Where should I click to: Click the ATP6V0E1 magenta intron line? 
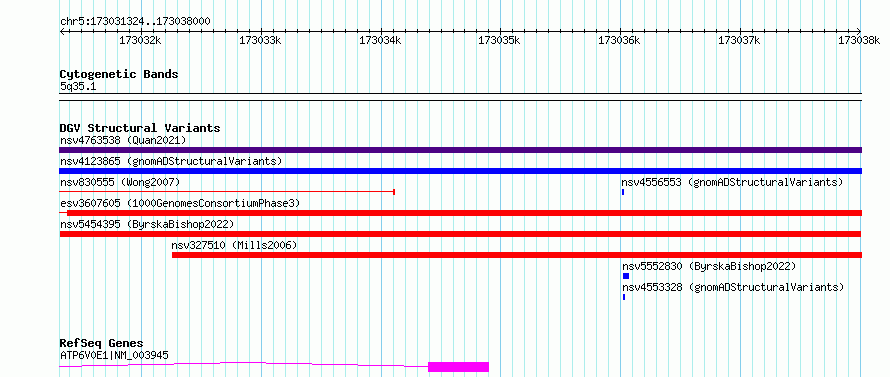click(244, 365)
